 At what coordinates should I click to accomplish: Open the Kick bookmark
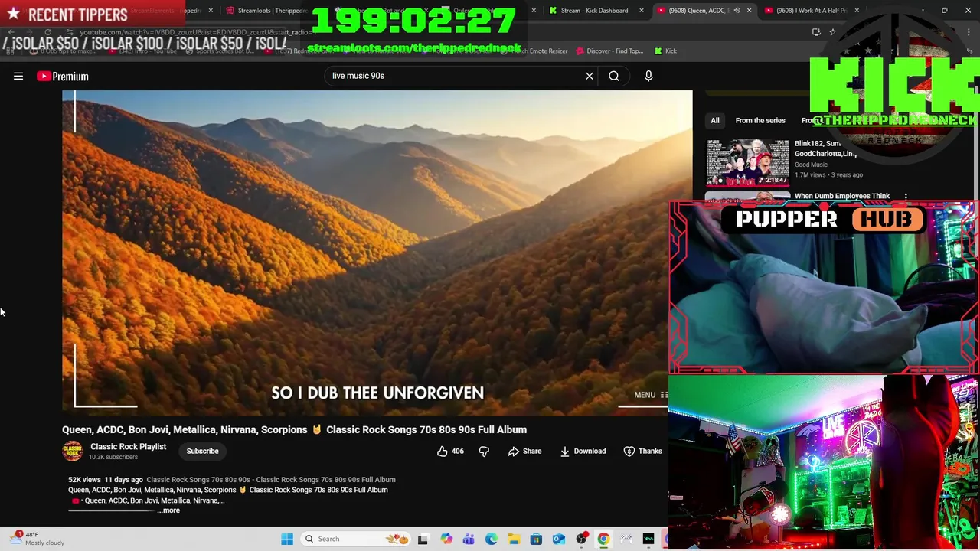[665, 51]
